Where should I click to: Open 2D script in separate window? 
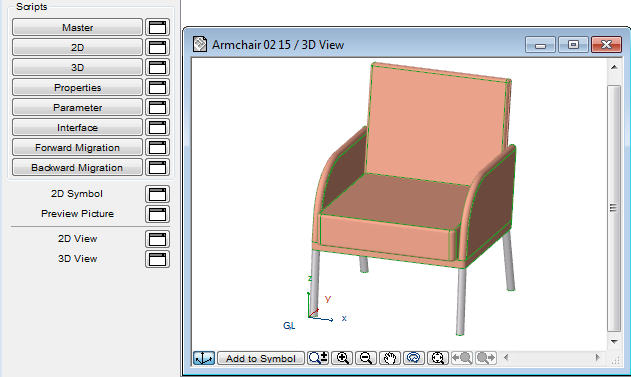coord(157,47)
